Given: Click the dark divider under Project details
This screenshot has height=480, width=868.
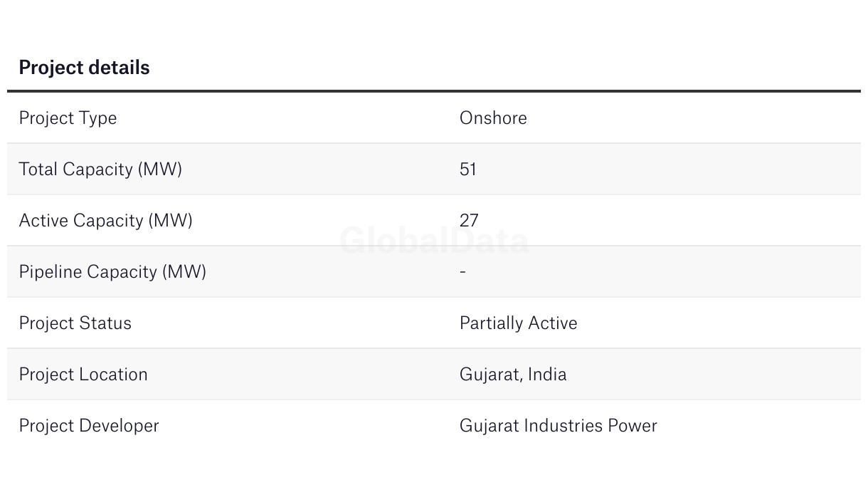Looking at the screenshot, I should (x=434, y=91).
